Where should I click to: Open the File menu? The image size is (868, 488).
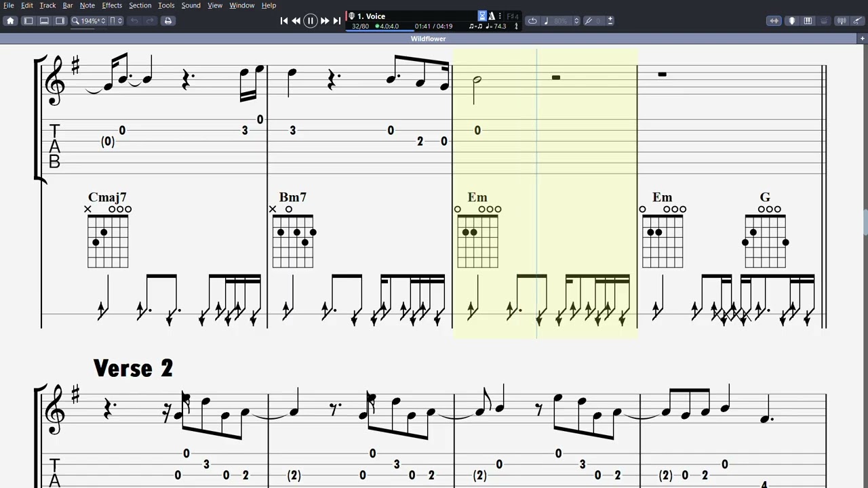(9, 5)
